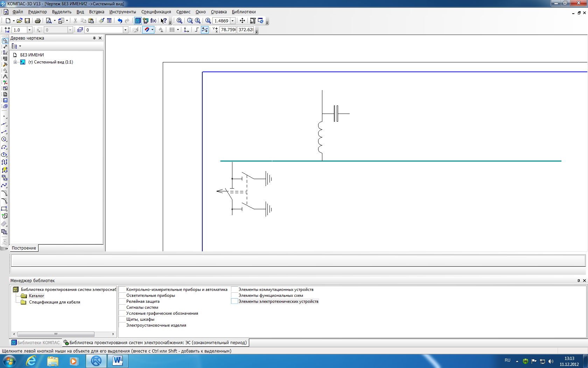Open the Library Manager toolbar icon
588x368 pixels.
coord(138,21)
